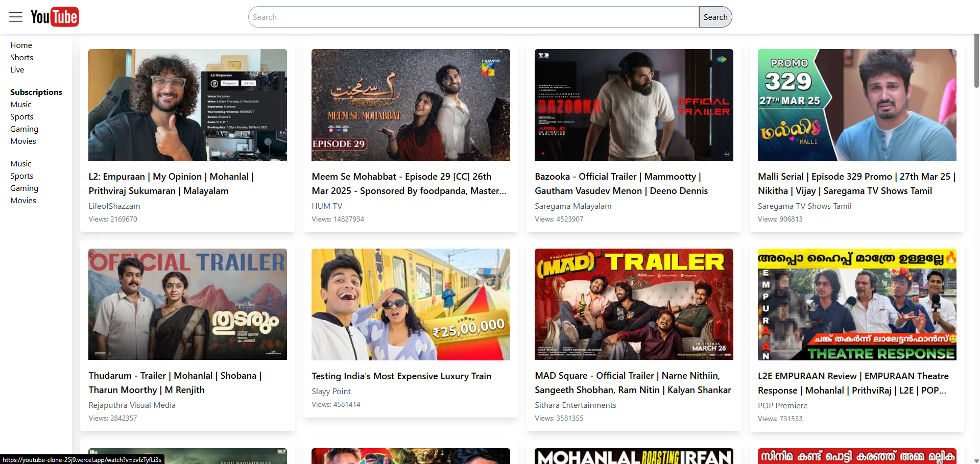Click title 'Malli Serial | Episode 329 Promo'
Image resolution: width=980 pixels, height=464 pixels.
(x=856, y=184)
